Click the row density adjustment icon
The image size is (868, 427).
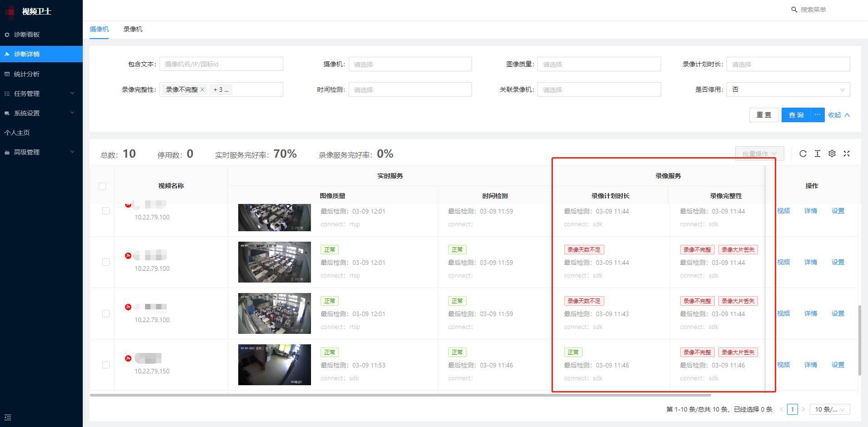pyautogui.click(x=818, y=154)
